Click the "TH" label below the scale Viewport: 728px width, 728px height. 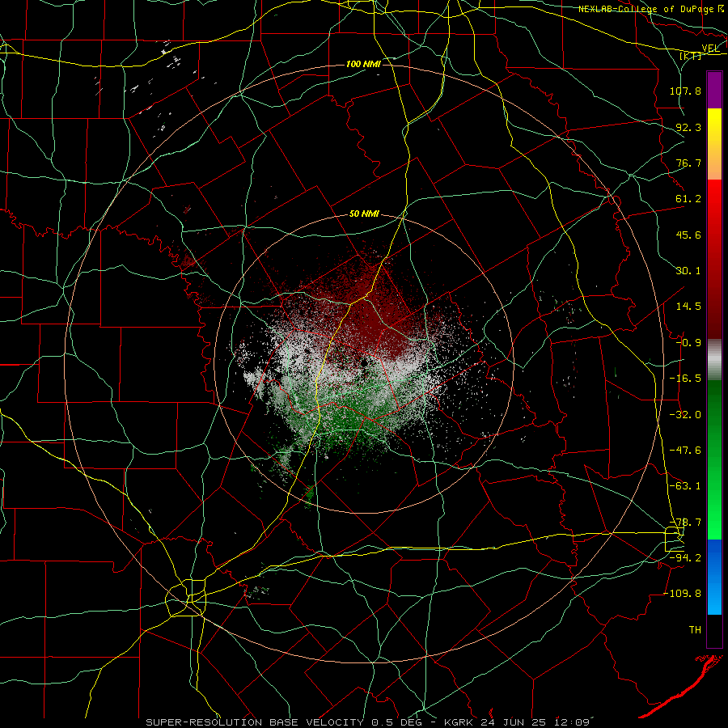point(695,630)
